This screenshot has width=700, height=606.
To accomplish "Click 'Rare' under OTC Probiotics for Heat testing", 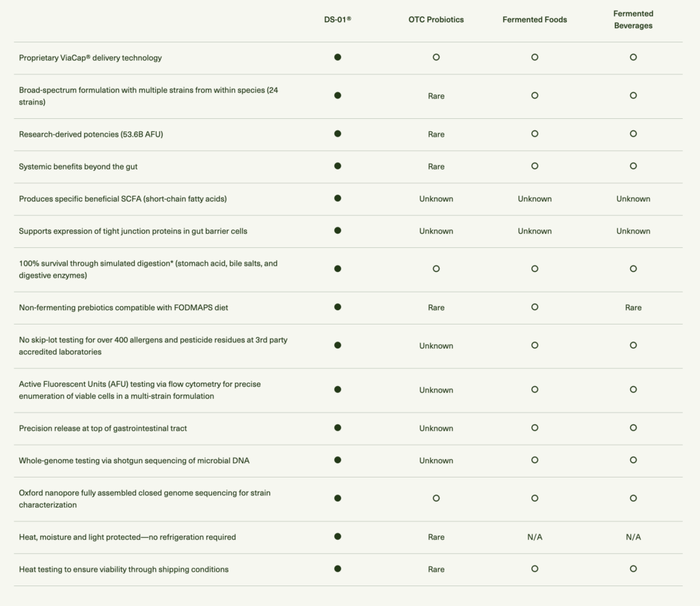I will pos(436,569).
